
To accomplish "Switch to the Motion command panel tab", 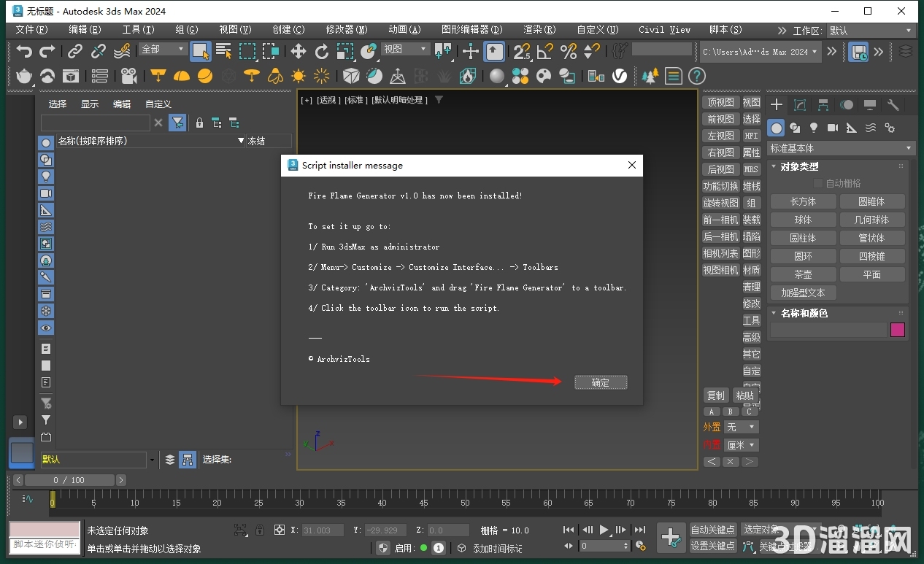I will 847,105.
